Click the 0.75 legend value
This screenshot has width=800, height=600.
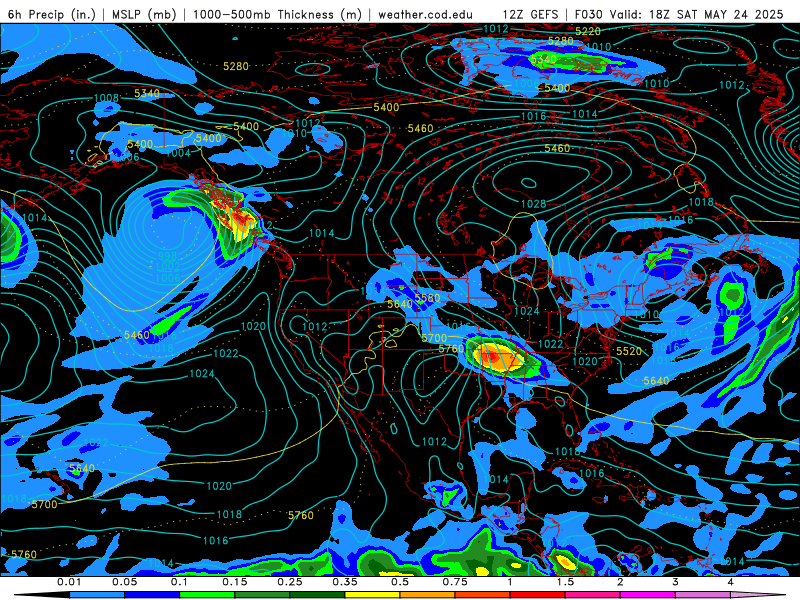(455, 582)
